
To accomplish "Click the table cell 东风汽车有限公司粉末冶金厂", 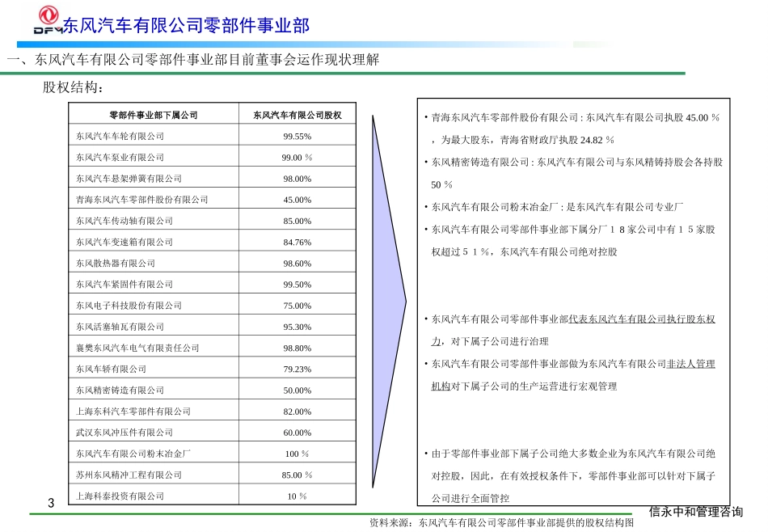I will coord(133,454).
